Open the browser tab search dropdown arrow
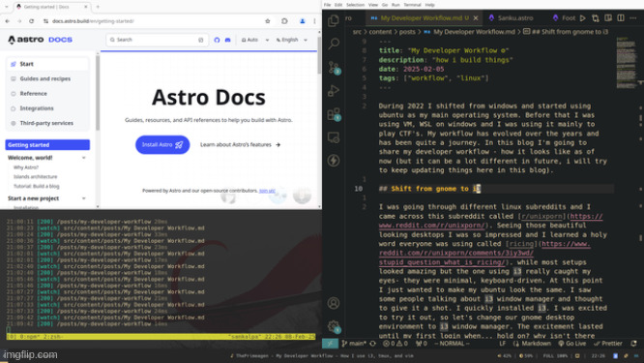This screenshot has height=363, width=644. [x=6, y=7]
